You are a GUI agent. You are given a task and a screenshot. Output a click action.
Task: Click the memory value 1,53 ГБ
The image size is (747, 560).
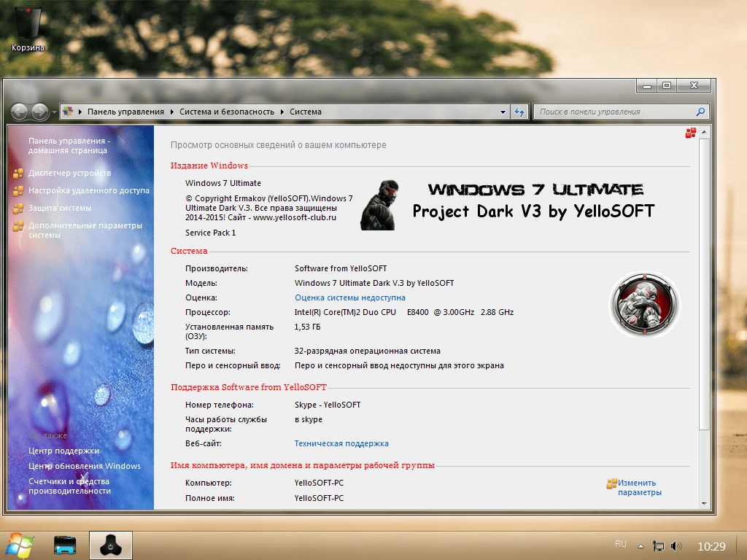pyautogui.click(x=308, y=327)
